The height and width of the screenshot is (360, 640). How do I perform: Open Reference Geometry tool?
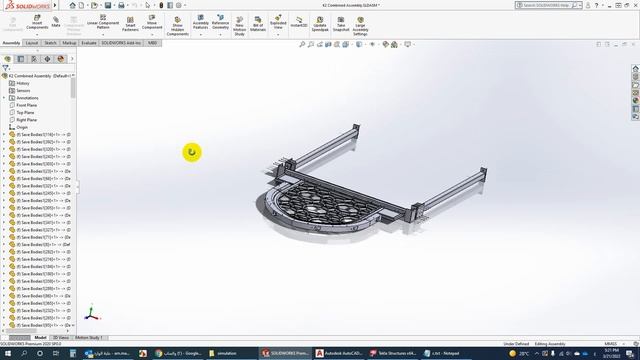pyautogui.click(x=220, y=22)
